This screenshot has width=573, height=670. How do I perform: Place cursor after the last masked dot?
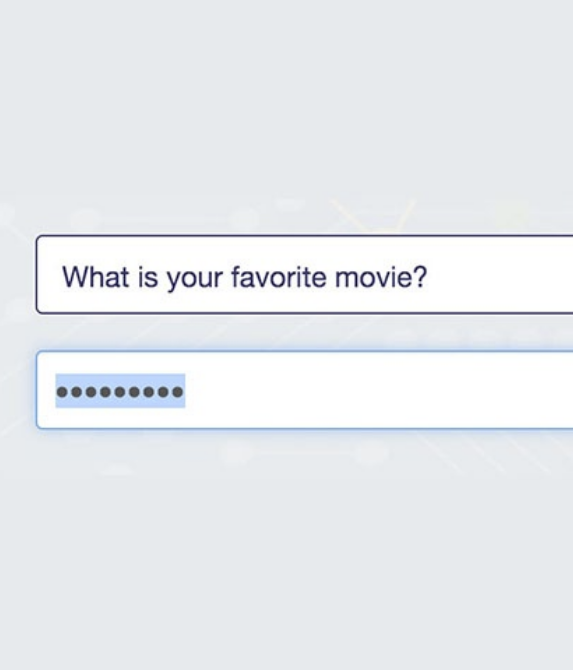(185, 391)
